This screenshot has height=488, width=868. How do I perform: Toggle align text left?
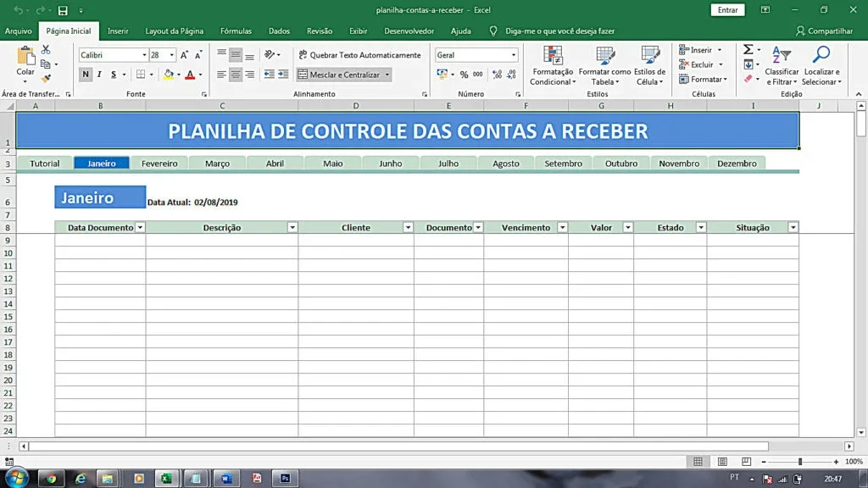pos(221,75)
